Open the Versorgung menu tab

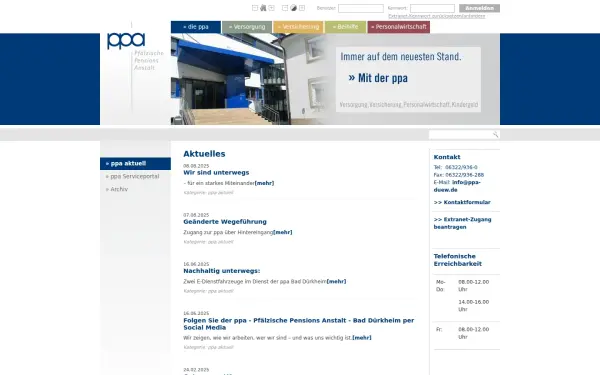click(x=247, y=27)
